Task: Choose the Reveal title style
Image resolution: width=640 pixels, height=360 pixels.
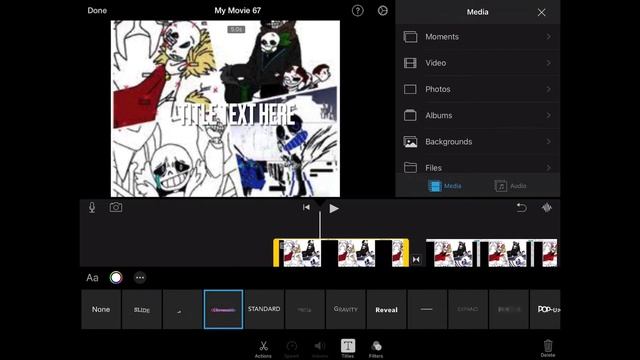Action: (387, 309)
